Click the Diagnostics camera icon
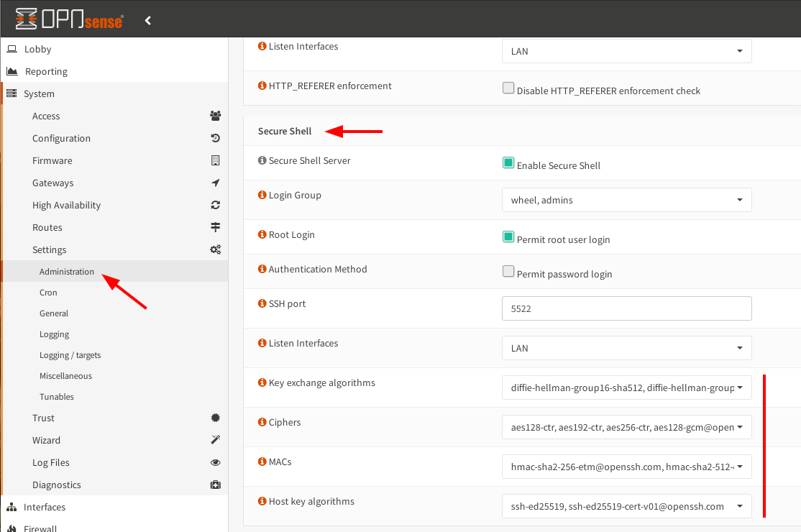This screenshot has width=801, height=532. tap(215, 485)
